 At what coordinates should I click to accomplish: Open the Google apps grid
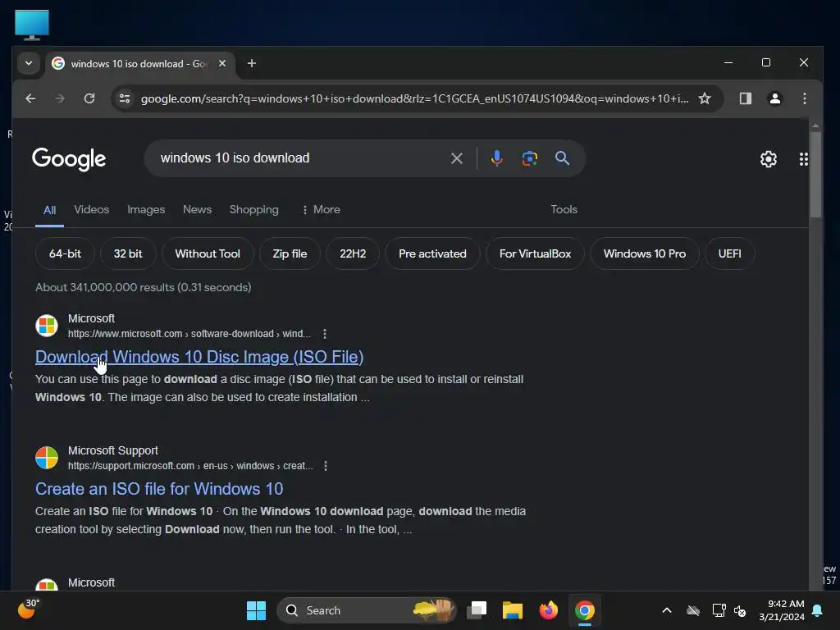coord(804,159)
